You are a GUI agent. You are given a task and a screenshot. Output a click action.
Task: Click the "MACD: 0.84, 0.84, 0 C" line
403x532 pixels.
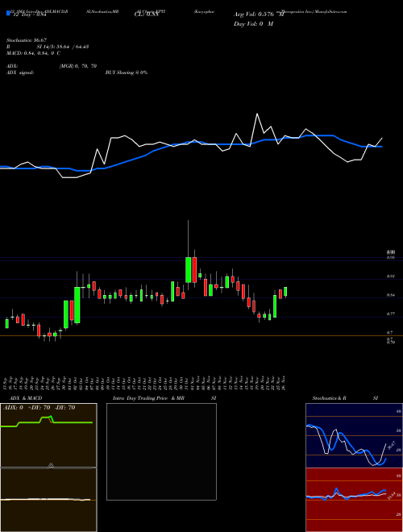pyautogui.click(x=33, y=53)
